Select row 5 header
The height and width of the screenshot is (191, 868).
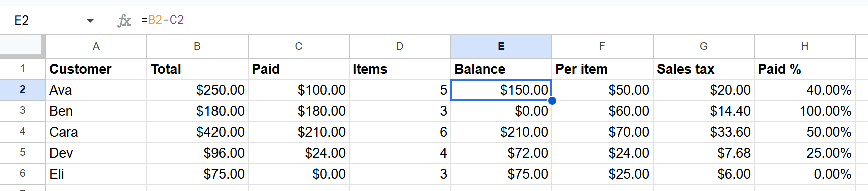[23, 153]
